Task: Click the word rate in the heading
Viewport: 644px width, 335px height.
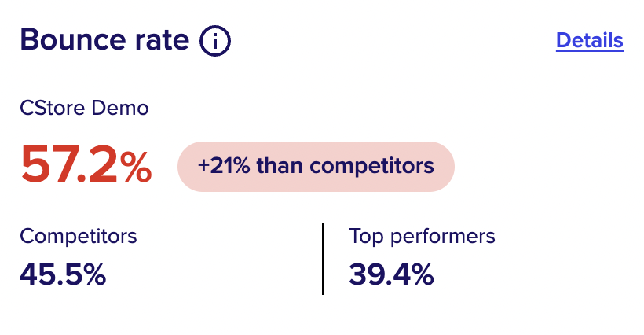Action: pyautogui.click(x=163, y=42)
